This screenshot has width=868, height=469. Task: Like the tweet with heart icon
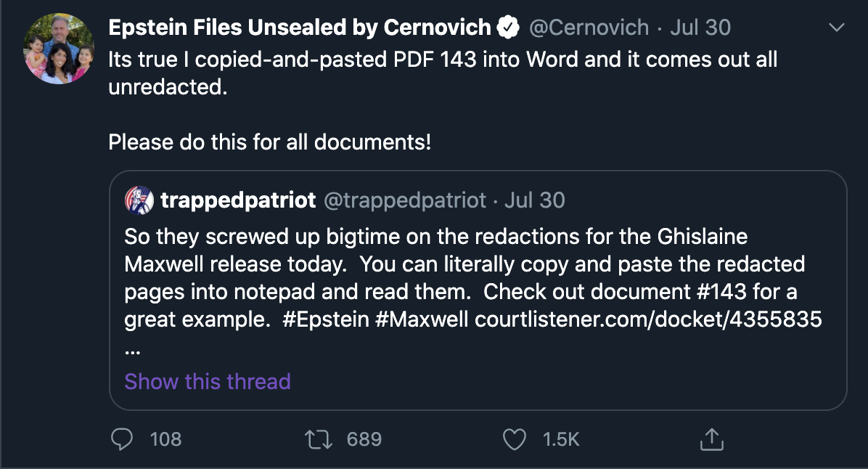(x=515, y=439)
